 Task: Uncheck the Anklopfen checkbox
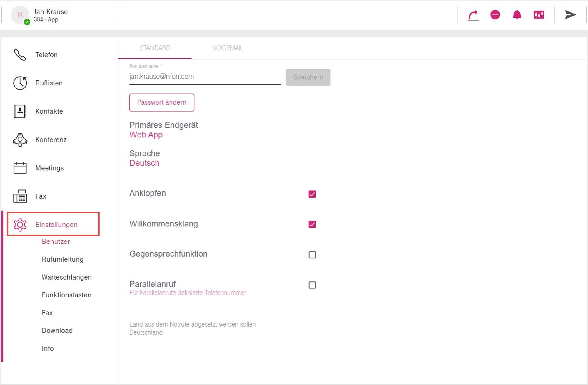tap(312, 194)
